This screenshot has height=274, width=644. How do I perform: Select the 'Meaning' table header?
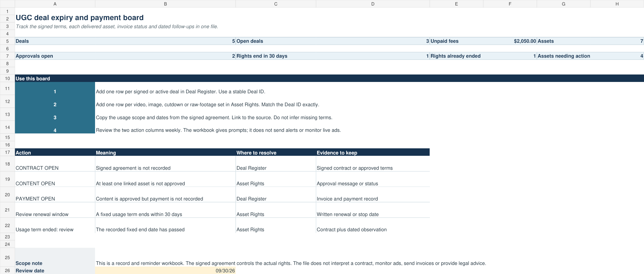165,153
